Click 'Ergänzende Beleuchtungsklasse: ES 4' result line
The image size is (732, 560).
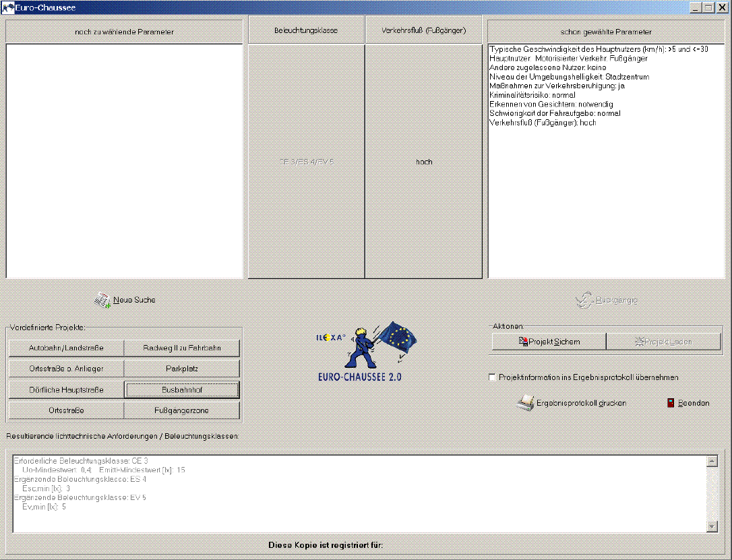pyautogui.click(x=80, y=479)
